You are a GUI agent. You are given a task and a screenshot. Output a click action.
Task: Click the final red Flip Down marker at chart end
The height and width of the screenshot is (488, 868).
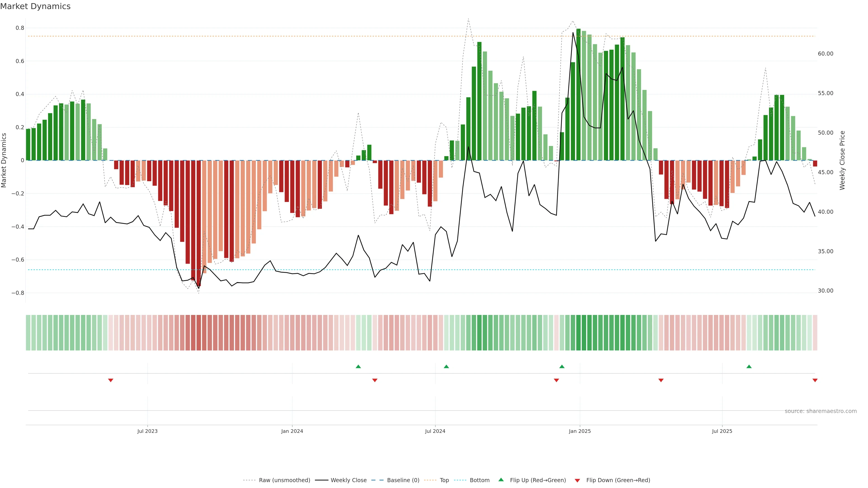click(815, 380)
